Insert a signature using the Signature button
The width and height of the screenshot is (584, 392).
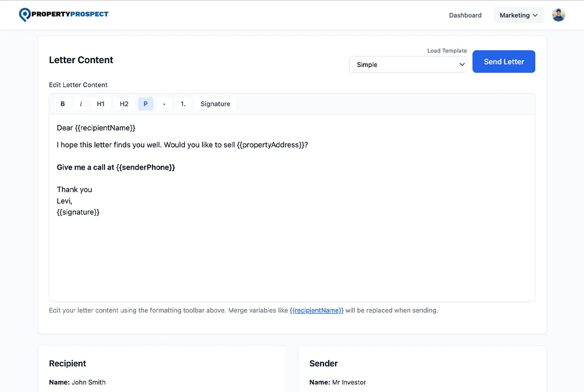[215, 104]
